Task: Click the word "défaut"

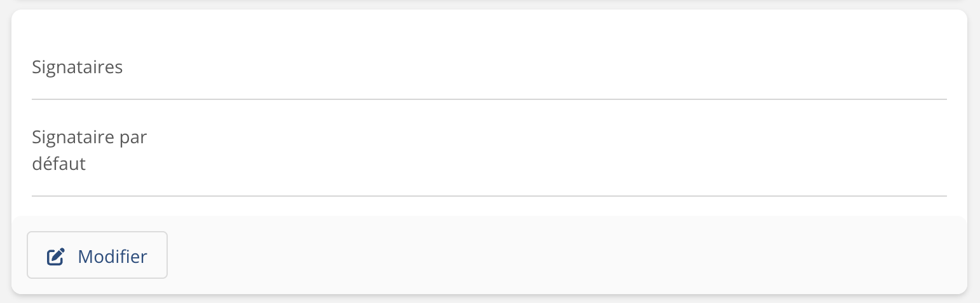Action: (59, 164)
